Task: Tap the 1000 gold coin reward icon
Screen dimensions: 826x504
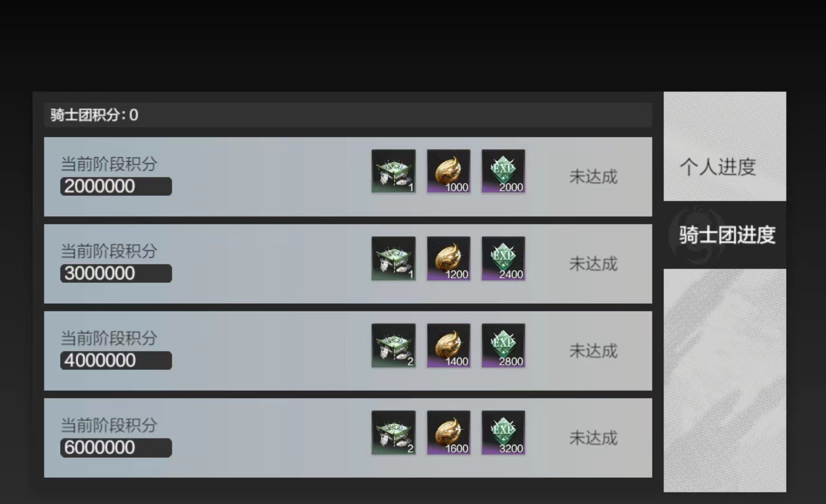Action: coord(448,171)
